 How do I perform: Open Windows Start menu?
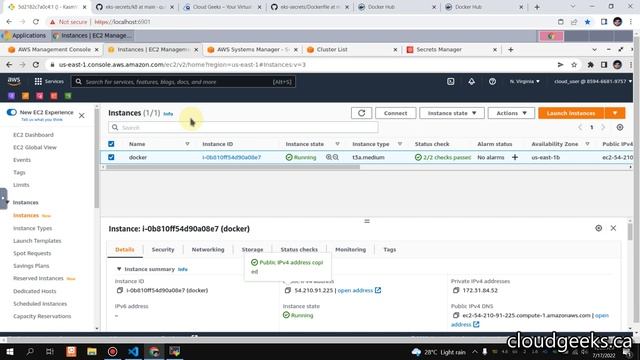(9, 351)
